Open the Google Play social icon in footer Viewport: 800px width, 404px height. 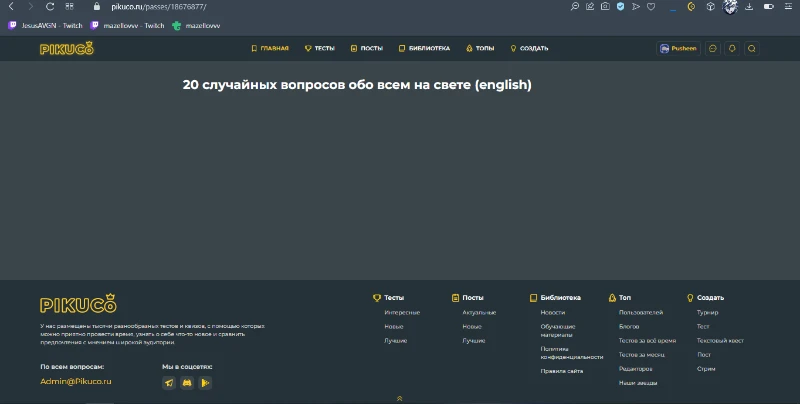pos(205,383)
